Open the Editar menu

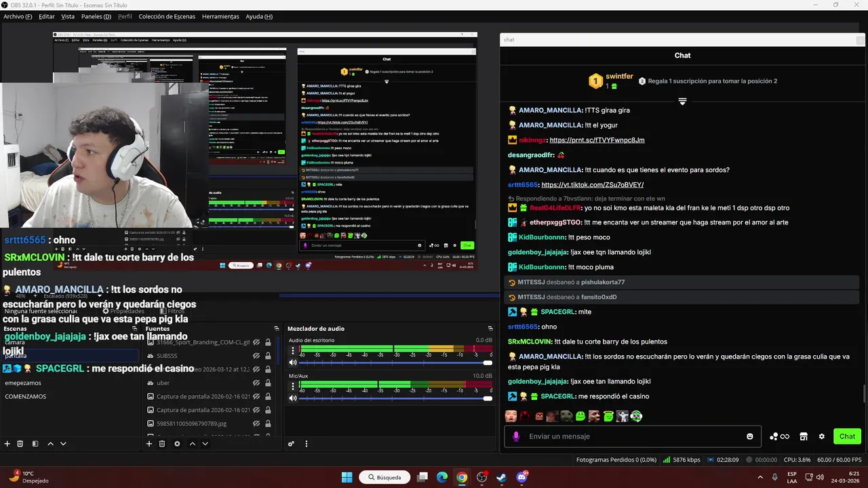click(x=47, y=16)
